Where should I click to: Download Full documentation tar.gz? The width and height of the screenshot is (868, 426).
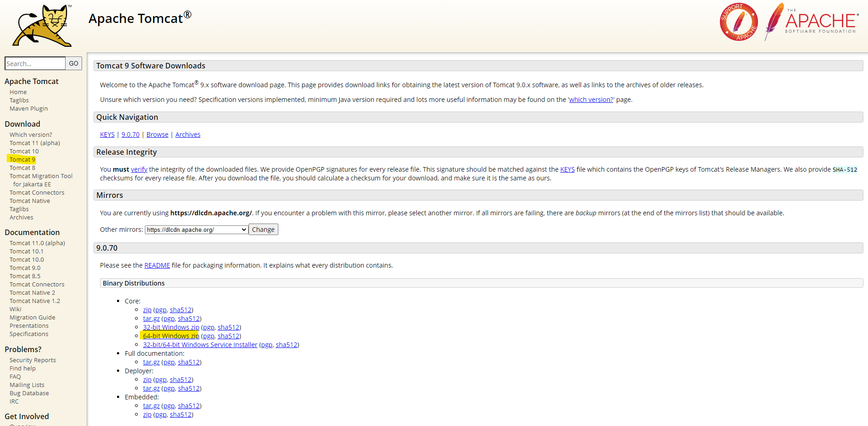[151, 362]
